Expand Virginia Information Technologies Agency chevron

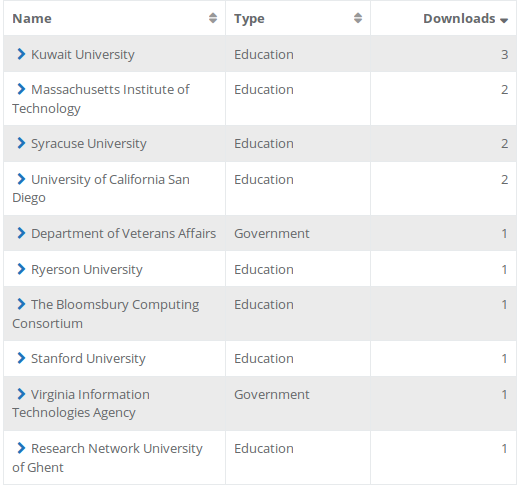pyautogui.click(x=21, y=394)
